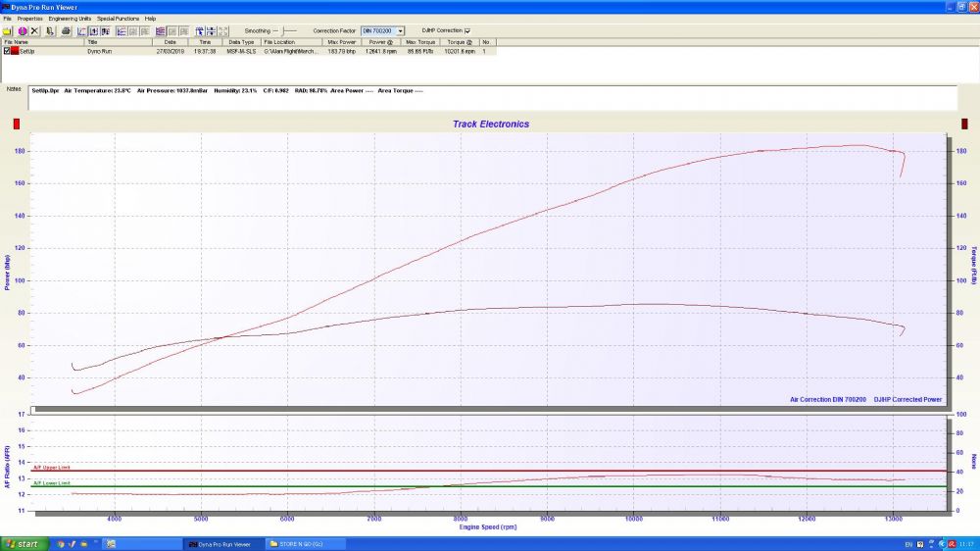Click the File Name column header

(x=17, y=42)
